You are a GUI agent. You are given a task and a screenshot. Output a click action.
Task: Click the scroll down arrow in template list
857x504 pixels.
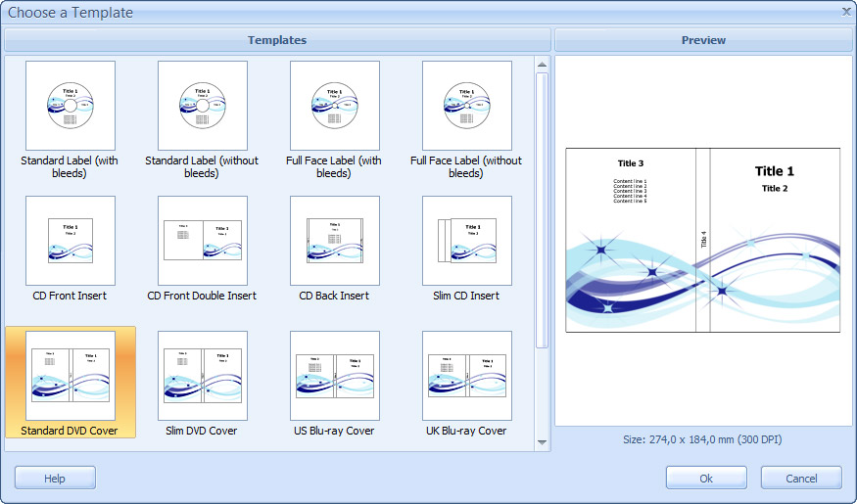542,442
